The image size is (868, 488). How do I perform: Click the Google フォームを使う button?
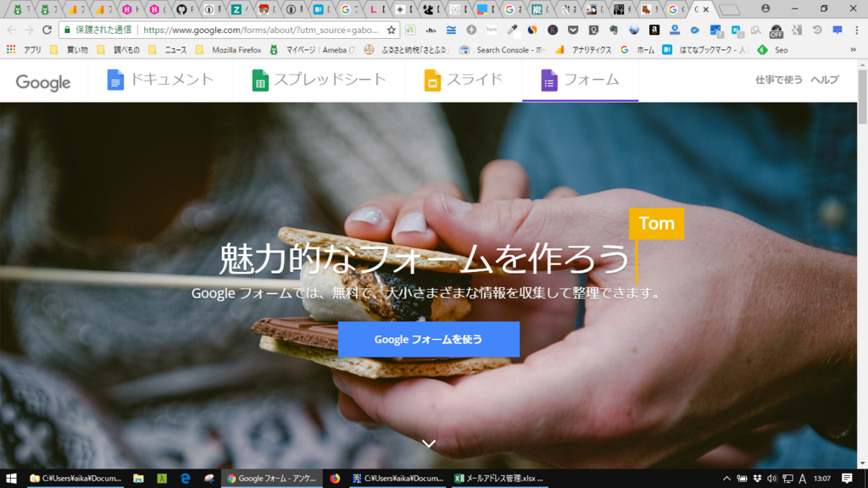pyautogui.click(x=428, y=339)
